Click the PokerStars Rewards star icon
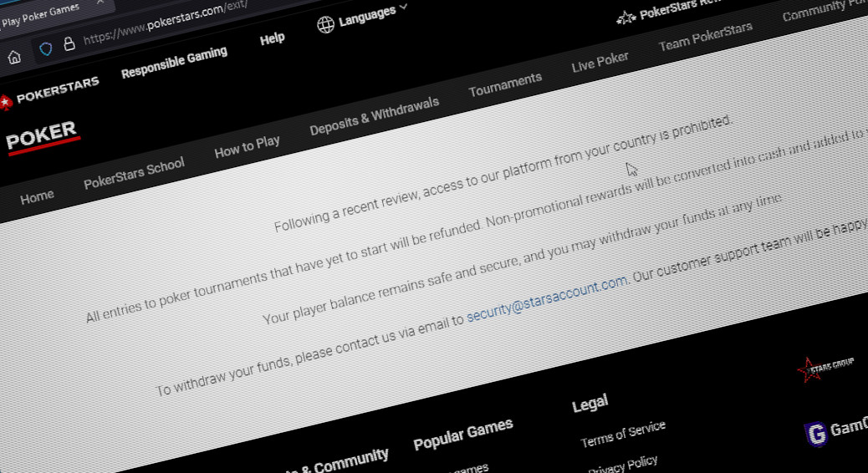868x473 pixels. [625, 18]
